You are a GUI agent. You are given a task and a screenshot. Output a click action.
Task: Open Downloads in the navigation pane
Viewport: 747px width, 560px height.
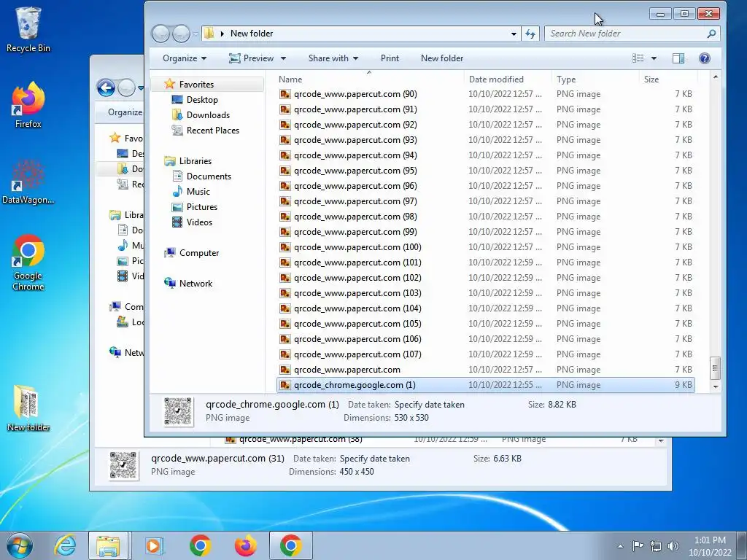tap(208, 114)
